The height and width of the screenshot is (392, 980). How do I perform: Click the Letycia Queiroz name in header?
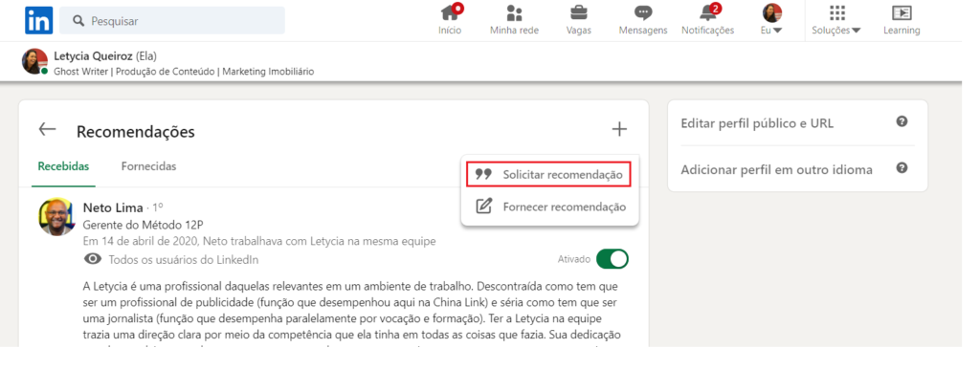coord(93,56)
